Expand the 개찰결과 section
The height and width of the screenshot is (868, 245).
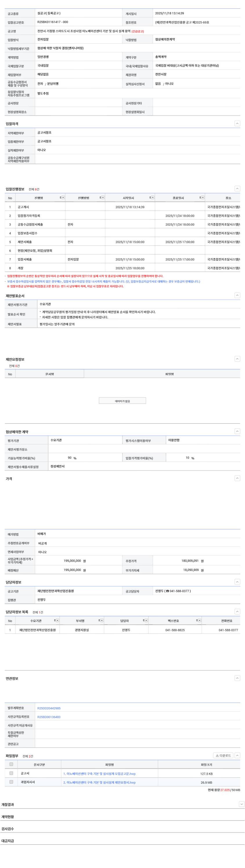(241, 804)
